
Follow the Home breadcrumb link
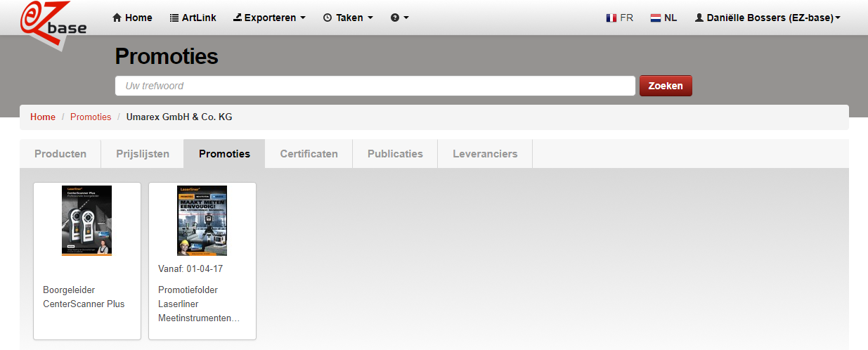[43, 117]
